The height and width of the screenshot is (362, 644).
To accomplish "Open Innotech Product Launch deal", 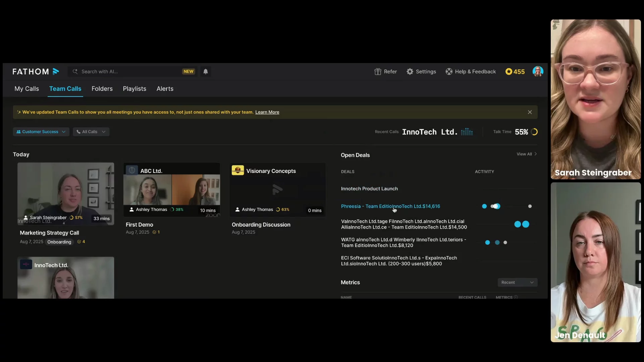I will click(369, 189).
